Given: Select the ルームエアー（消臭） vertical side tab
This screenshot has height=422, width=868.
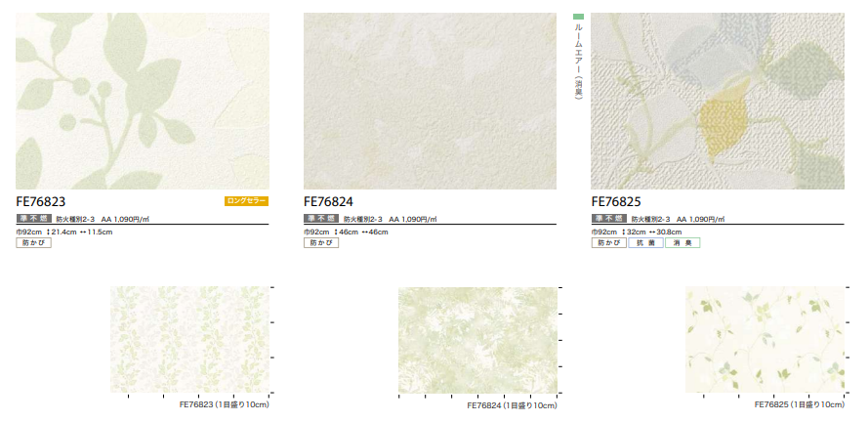Looking at the screenshot, I should click(577, 61).
